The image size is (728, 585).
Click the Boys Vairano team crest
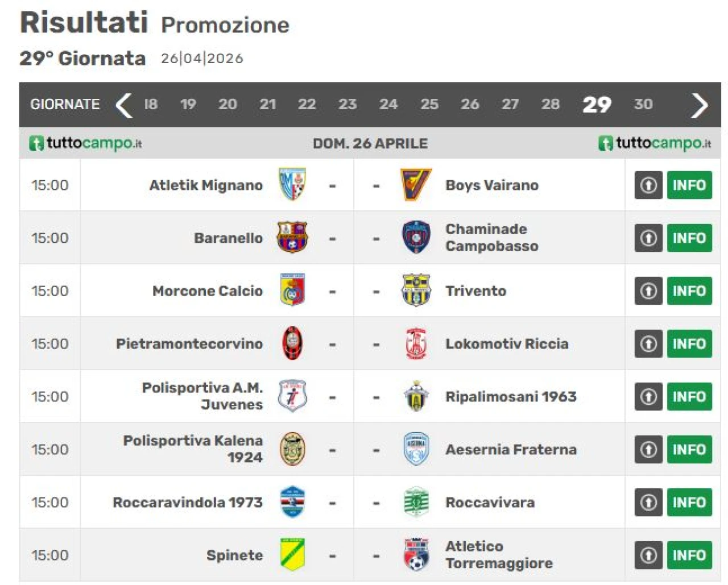tap(416, 185)
